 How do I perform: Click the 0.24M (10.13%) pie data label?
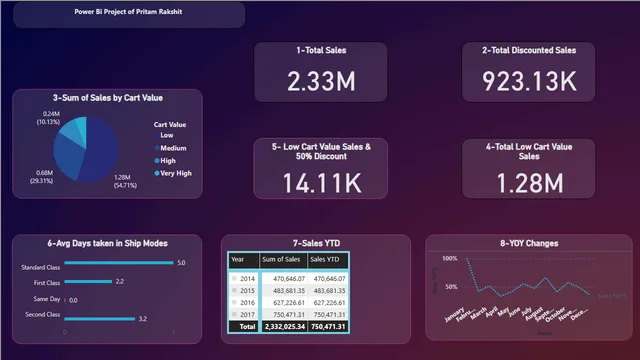[x=48, y=118]
